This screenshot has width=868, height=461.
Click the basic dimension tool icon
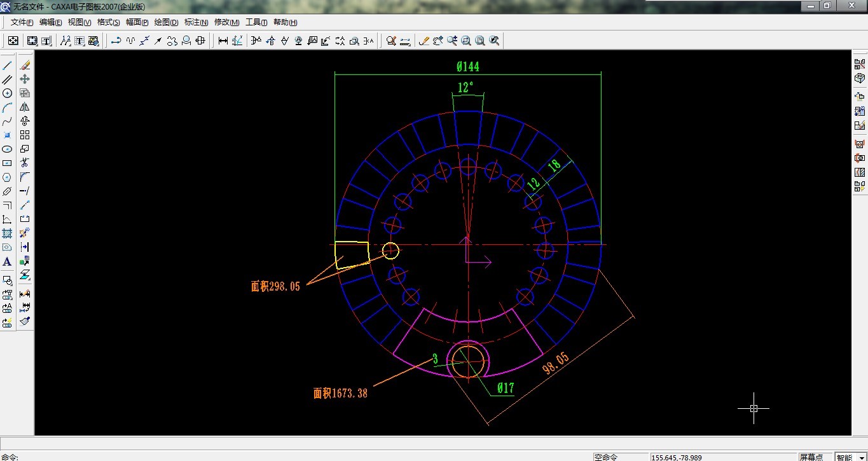[x=223, y=41]
